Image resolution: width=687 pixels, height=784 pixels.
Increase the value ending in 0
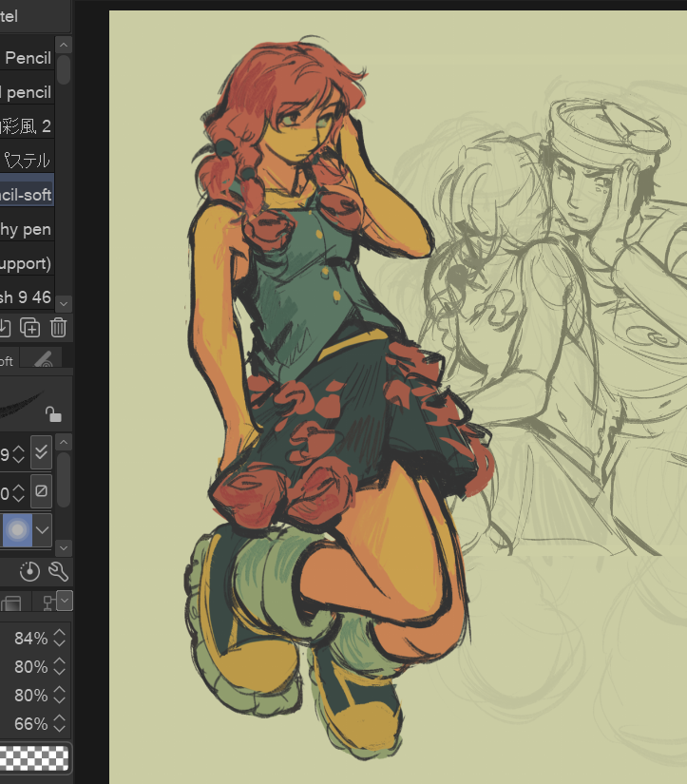click(19, 488)
